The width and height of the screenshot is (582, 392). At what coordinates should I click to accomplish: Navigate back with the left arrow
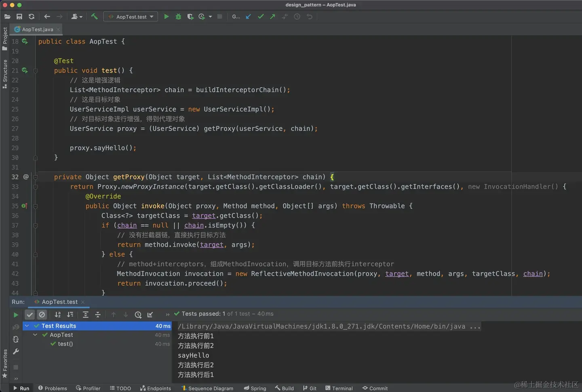(x=47, y=17)
